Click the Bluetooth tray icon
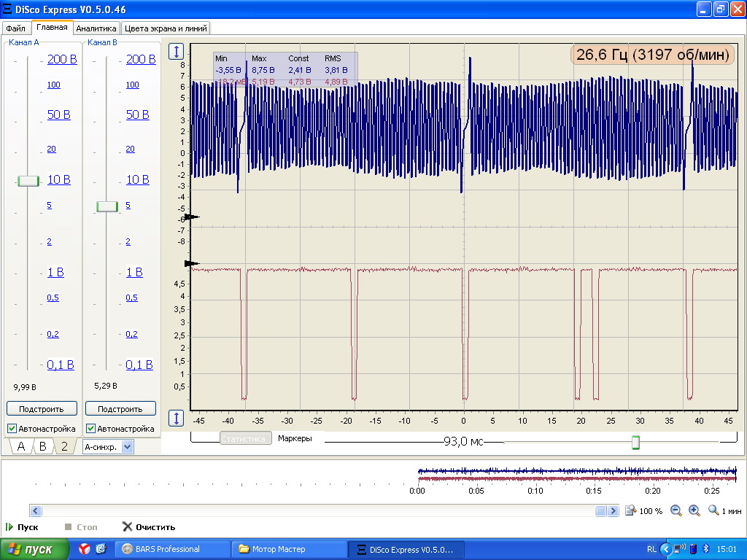Image resolution: width=747 pixels, height=560 pixels. (x=705, y=549)
